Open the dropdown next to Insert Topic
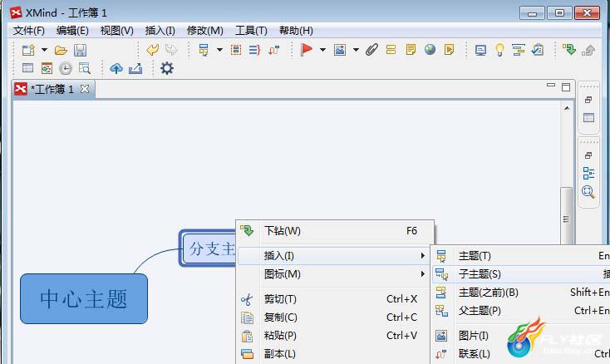This screenshot has width=610, height=364. (219, 50)
